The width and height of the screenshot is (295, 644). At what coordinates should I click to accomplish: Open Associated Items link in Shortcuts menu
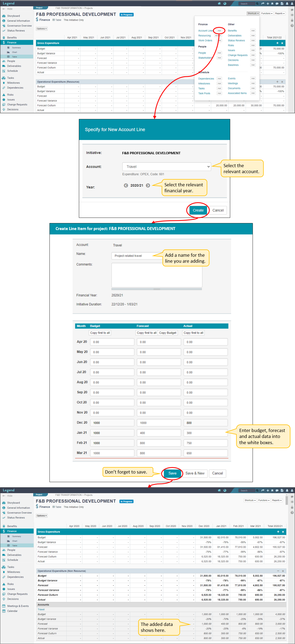tap(237, 93)
